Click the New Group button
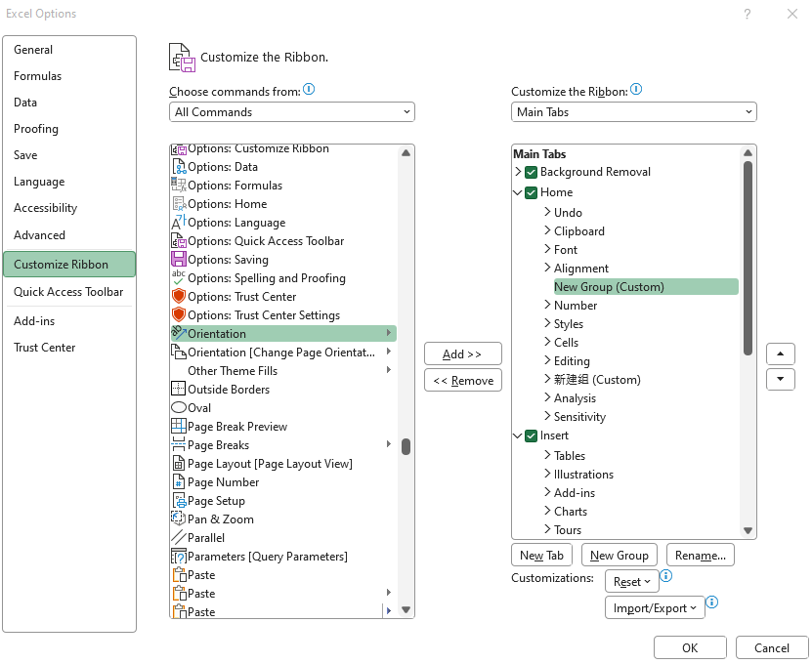Image resolution: width=812 pixels, height=664 pixels. [x=620, y=556]
